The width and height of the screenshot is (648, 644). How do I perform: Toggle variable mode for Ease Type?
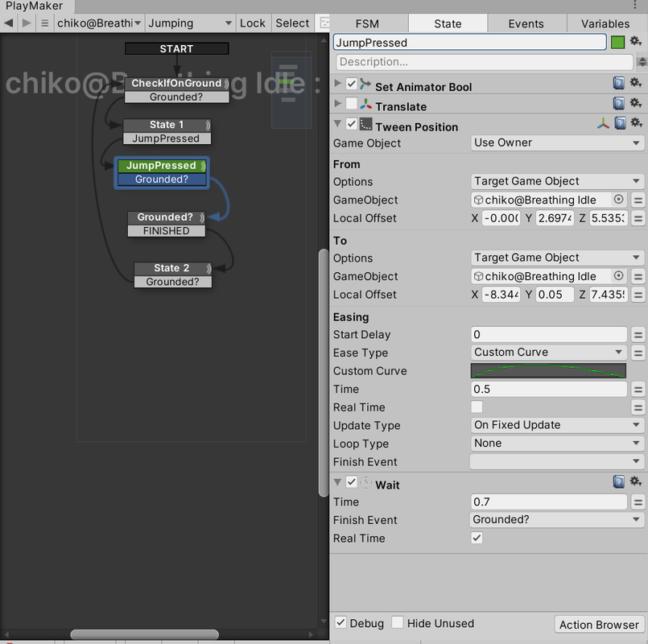(x=638, y=353)
